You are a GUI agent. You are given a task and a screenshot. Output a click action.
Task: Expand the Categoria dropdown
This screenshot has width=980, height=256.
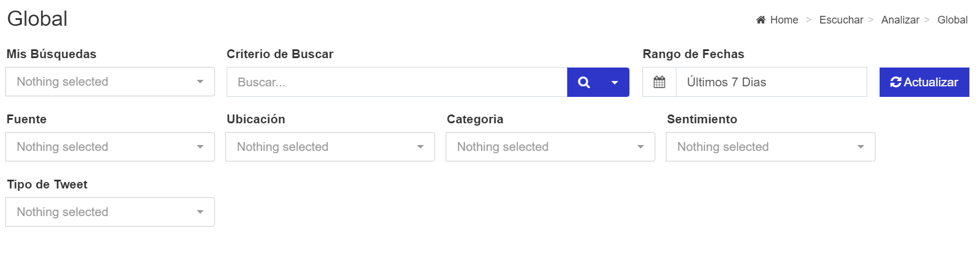click(x=550, y=147)
